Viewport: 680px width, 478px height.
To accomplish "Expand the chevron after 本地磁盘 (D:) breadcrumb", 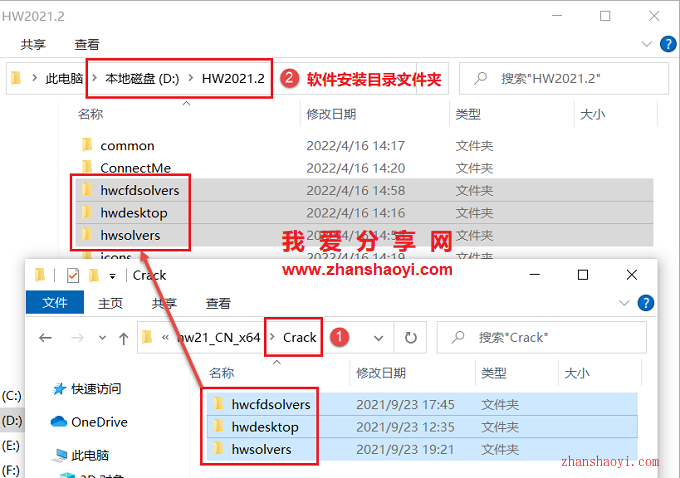I will pos(191,79).
